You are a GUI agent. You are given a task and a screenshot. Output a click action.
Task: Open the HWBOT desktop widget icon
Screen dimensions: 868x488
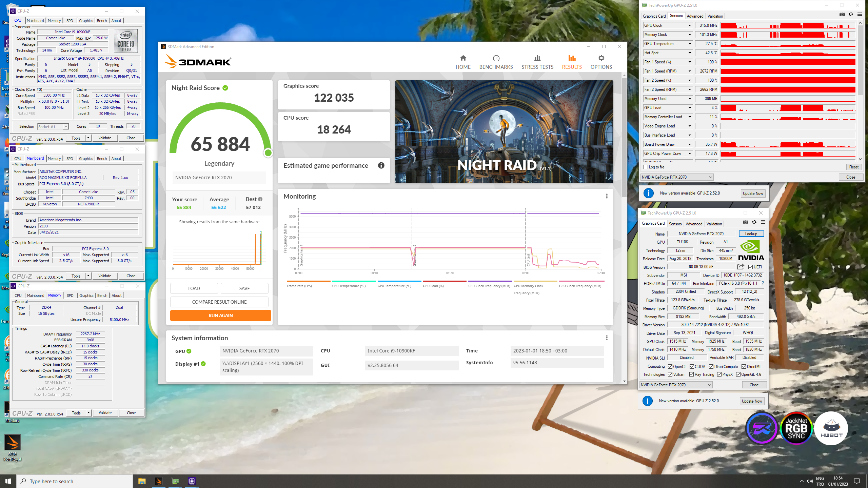[x=831, y=428]
